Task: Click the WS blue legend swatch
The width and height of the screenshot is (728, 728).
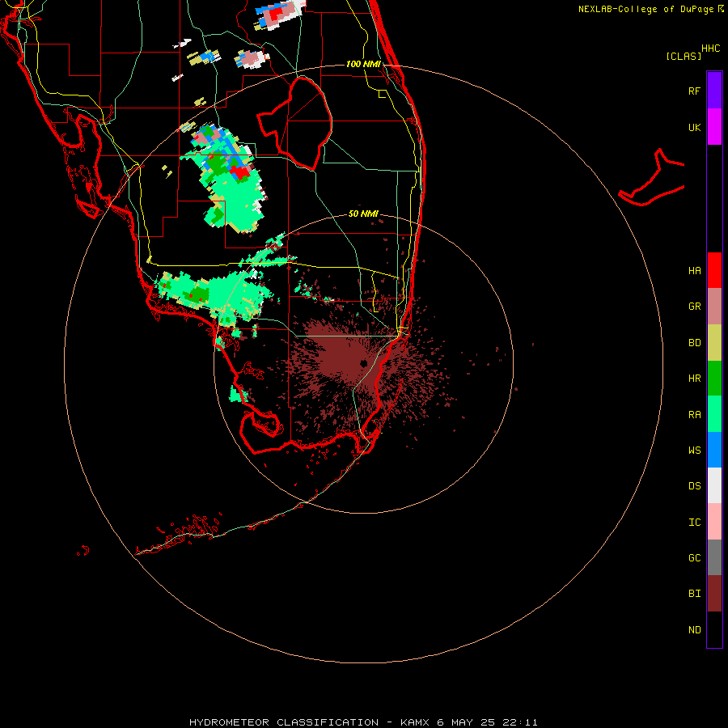Action: point(714,450)
